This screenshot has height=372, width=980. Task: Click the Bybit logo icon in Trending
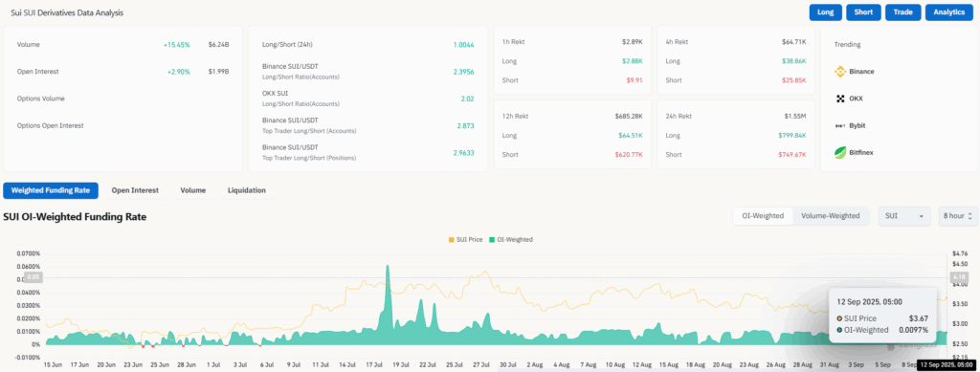coord(840,125)
